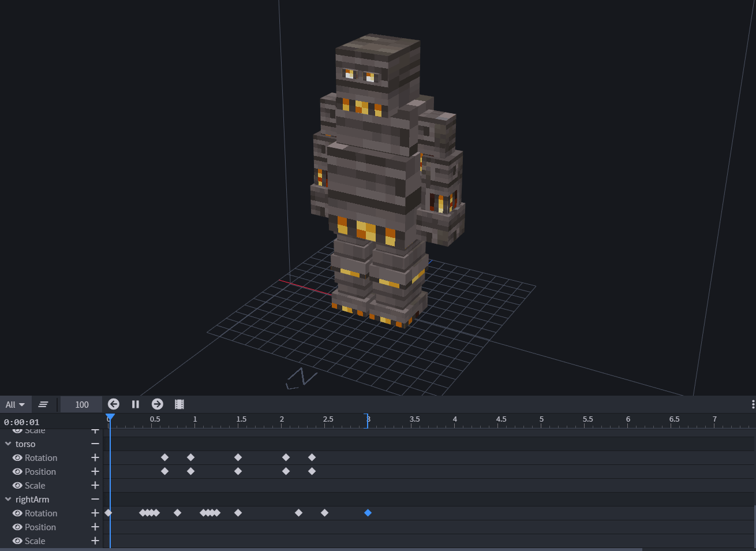The height and width of the screenshot is (551, 756).
Task: Select the torso Scale channel label
Action: [35, 486]
